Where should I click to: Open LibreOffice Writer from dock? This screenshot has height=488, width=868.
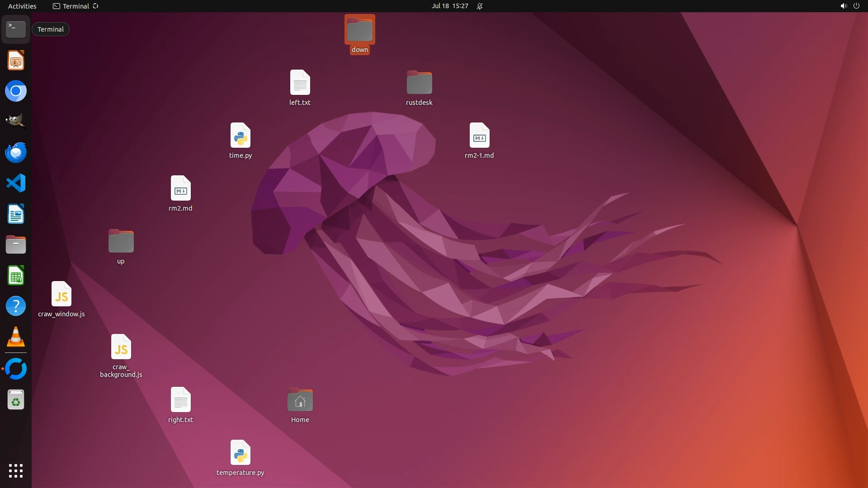pyautogui.click(x=16, y=214)
